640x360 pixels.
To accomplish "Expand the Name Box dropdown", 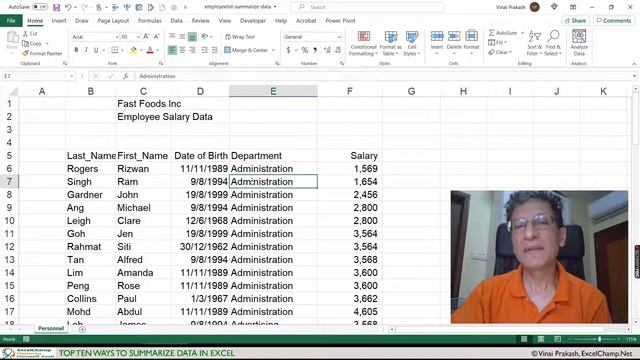I will click(x=71, y=76).
